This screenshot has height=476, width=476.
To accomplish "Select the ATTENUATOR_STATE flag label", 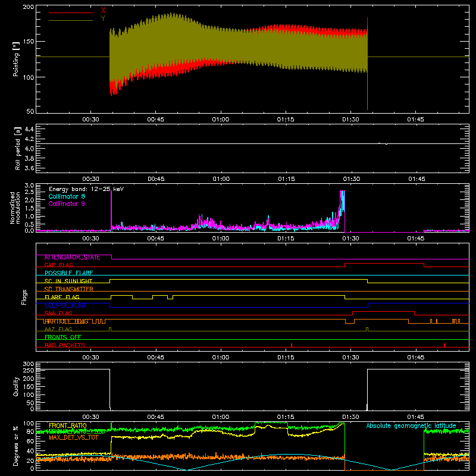I will (x=72, y=258).
